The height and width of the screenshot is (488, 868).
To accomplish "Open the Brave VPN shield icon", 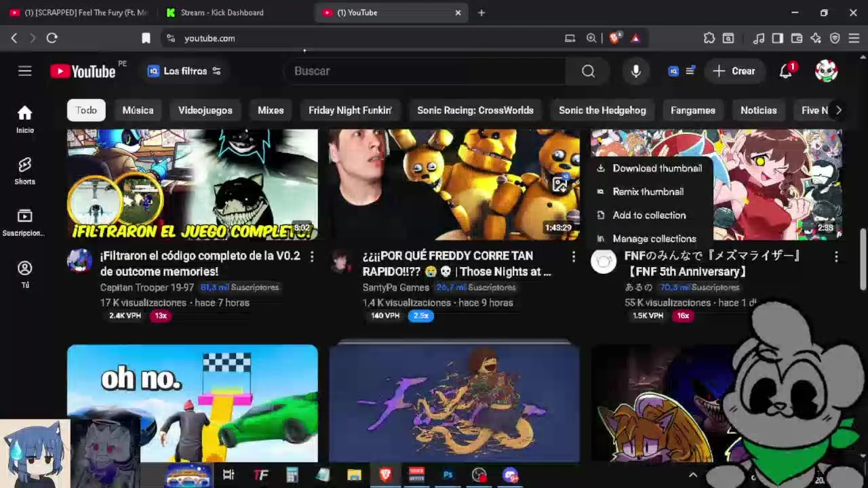I will pyautogui.click(x=835, y=38).
